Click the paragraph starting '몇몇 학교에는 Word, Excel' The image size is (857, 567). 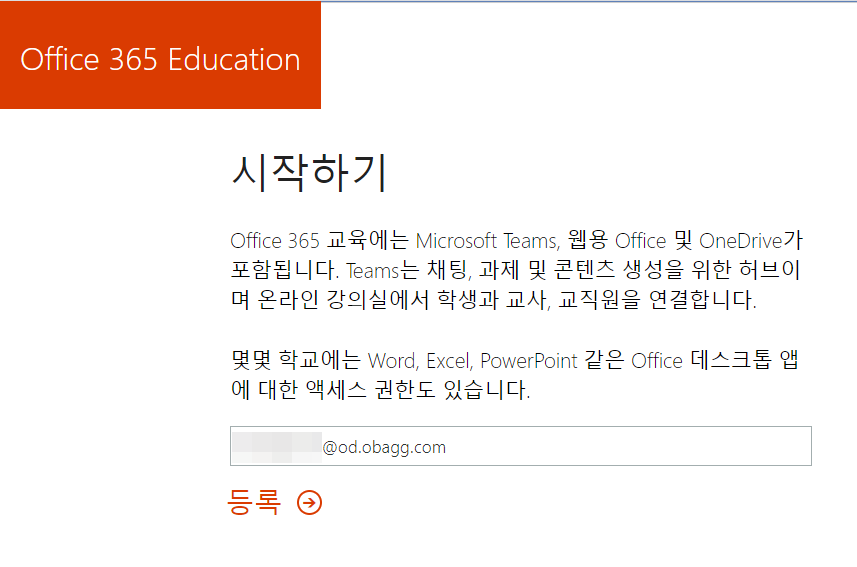coord(514,375)
